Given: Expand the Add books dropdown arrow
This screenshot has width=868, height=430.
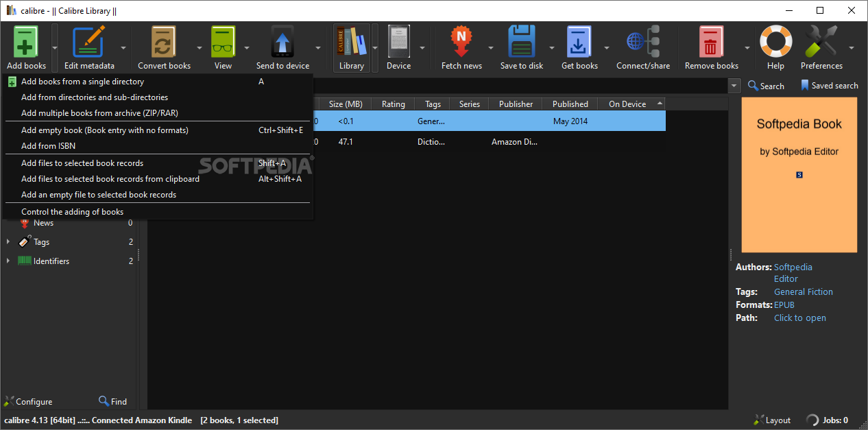Looking at the screenshot, I should tap(54, 48).
